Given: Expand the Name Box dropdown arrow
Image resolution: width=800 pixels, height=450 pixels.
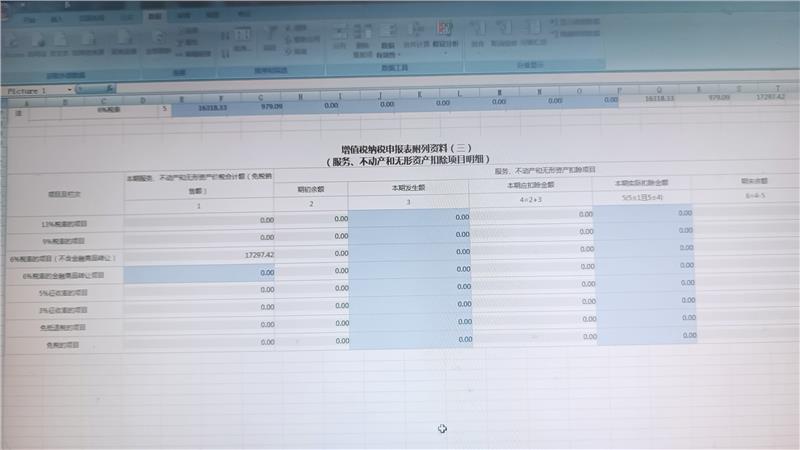Looking at the screenshot, I should pos(70,90).
